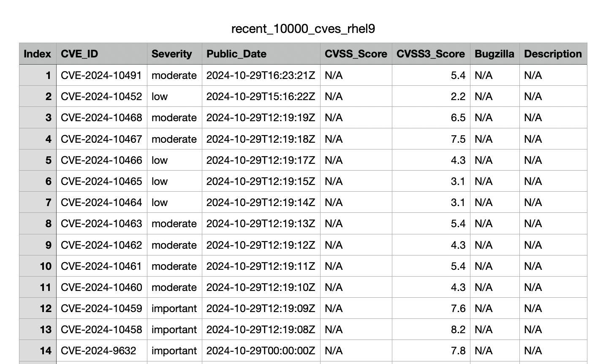The height and width of the screenshot is (364, 614).
Task: Click date cell 2024-10-29T00:00:00Z
Action: pyautogui.click(x=261, y=351)
